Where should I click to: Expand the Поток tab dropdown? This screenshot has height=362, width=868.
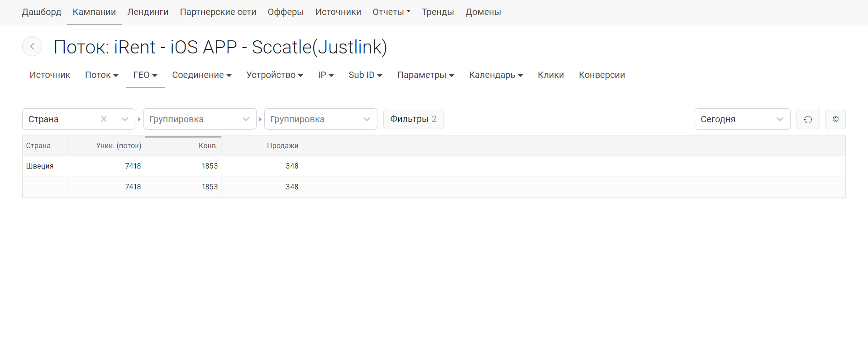pyautogui.click(x=101, y=75)
